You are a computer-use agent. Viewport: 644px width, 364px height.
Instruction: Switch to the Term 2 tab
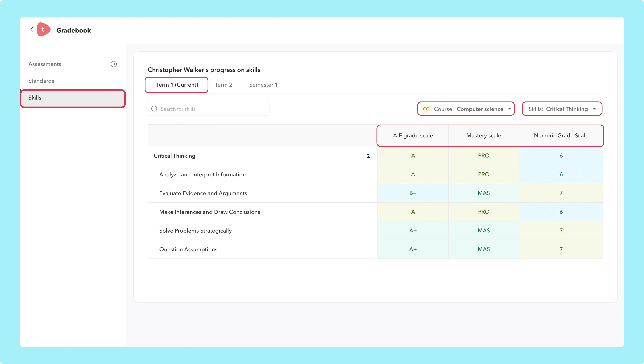pos(223,85)
